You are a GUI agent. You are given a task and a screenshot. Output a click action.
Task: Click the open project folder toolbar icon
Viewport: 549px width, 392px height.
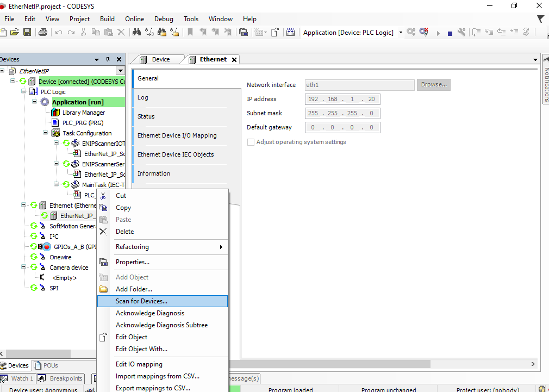pyautogui.click(x=15, y=33)
